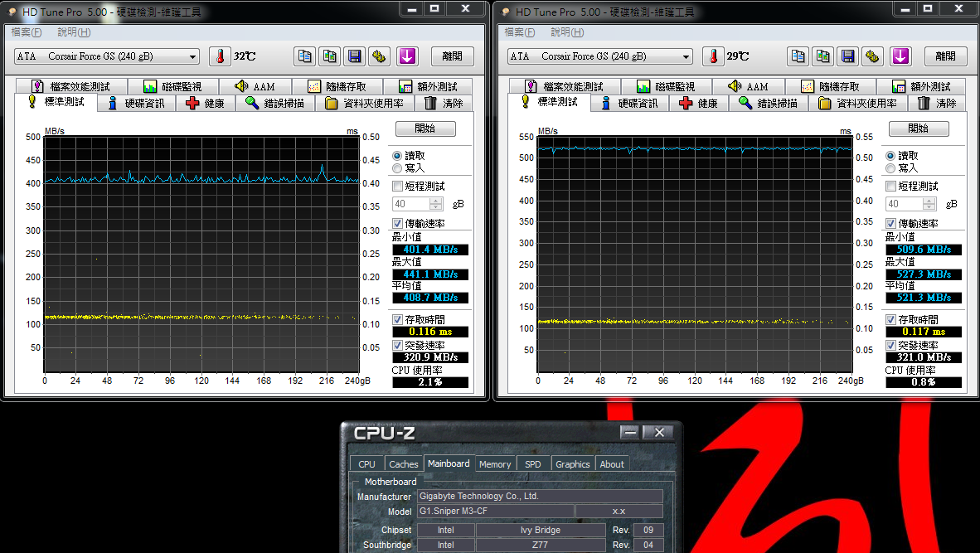This screenshot has height=553, width=980.
Task: Open AAM tab in left window
Action: click(x=255, y=86)
